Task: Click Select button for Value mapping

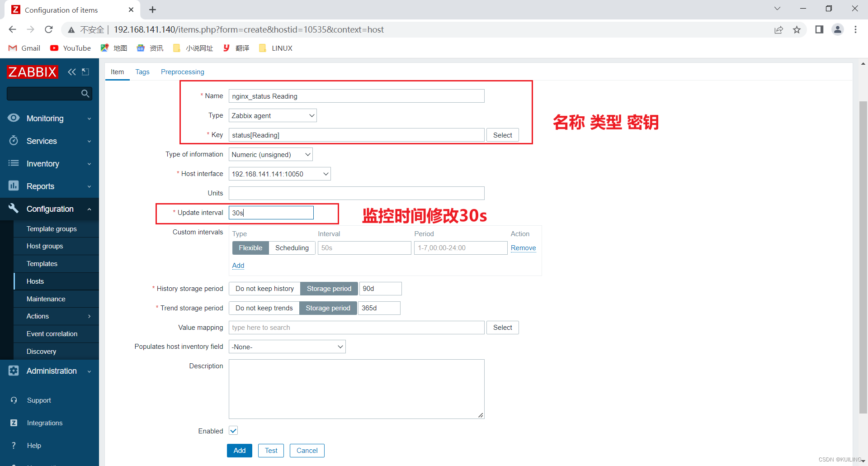Action: [503, 328]
